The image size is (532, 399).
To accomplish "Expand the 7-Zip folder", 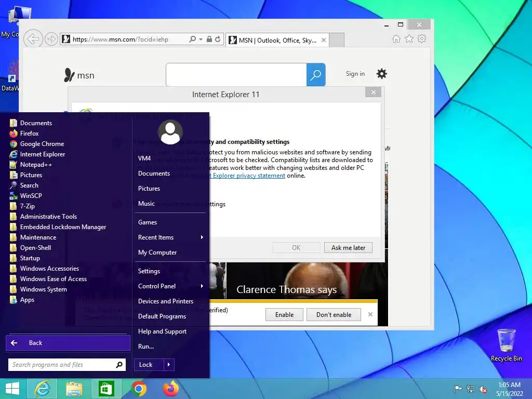I will coord(22,206).
